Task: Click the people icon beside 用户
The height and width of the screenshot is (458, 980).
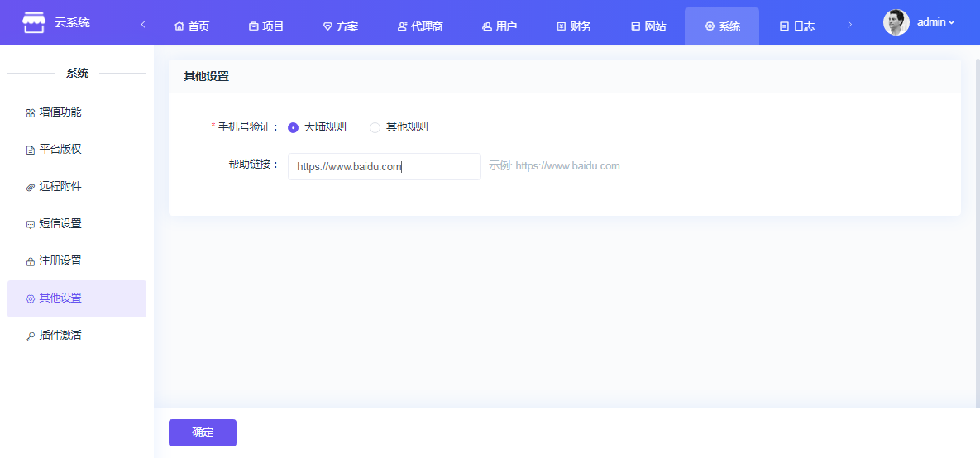Action: (x=487, y=26)
